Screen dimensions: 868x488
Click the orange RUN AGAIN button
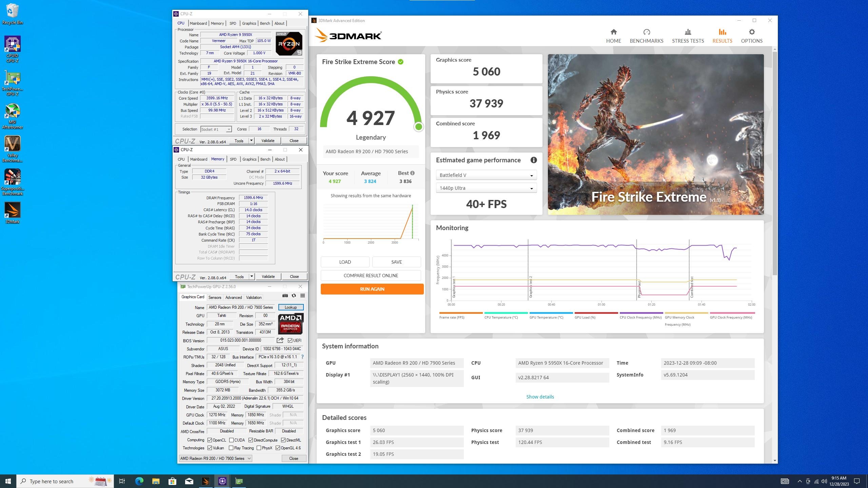pyautogui.click(x=372, y=289)
